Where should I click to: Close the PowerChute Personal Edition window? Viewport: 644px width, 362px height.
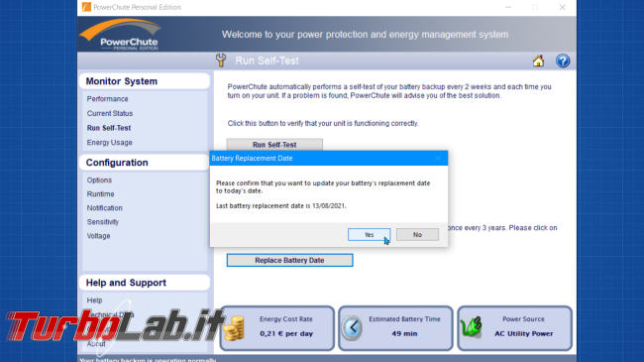pyautogui.click(x=563, y=7)
